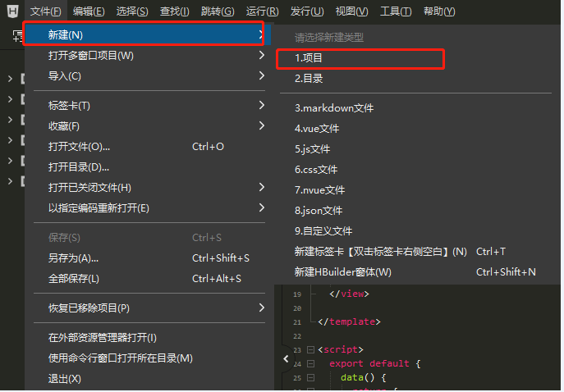The image size is (564, 392).
Task: Expand the last project tree arrow
Action: 10,181
